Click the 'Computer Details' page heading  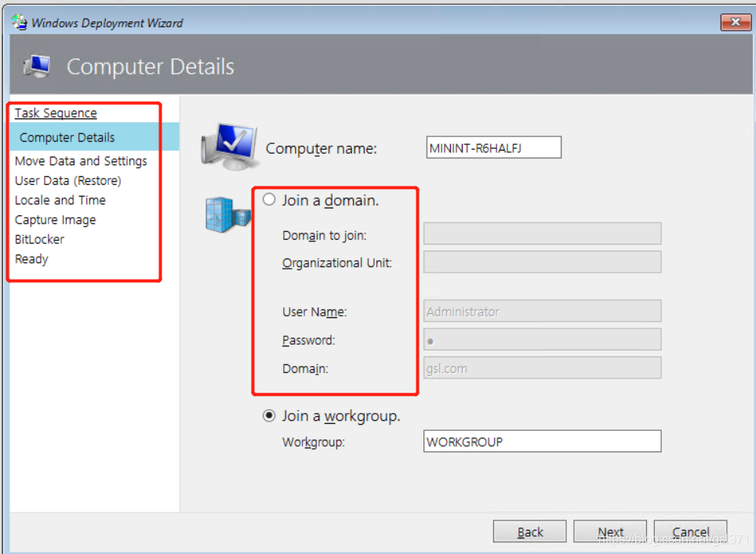point(151,67)
